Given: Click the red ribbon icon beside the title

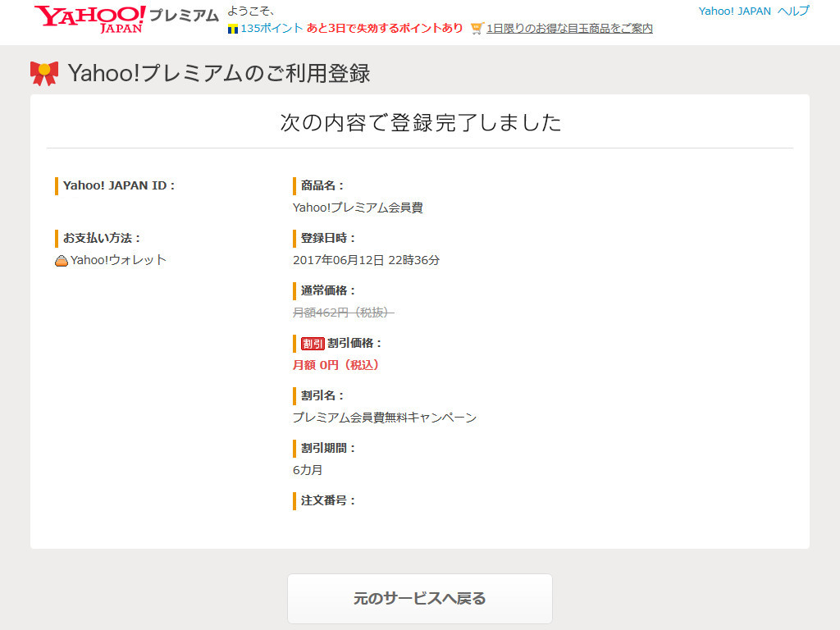Looking at the screenshot, I should (x=44, y=73).
